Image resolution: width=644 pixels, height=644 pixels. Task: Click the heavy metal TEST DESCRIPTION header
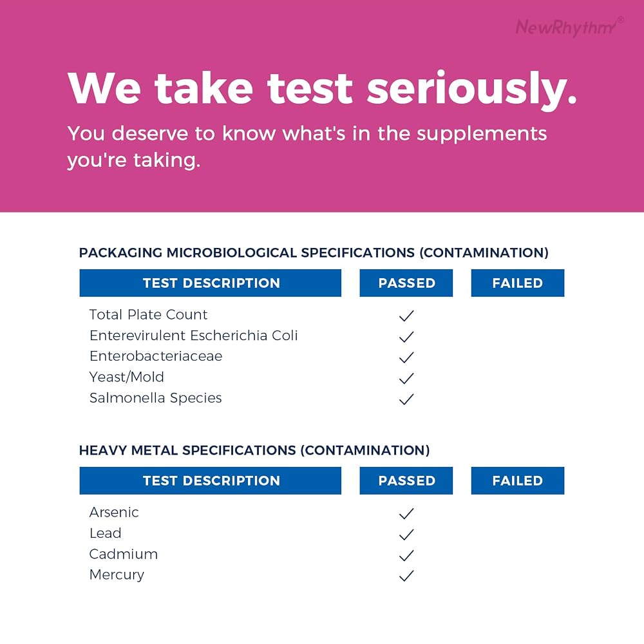211,480
